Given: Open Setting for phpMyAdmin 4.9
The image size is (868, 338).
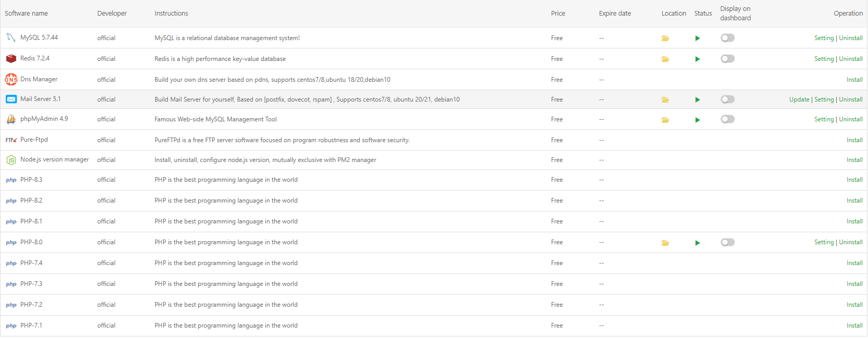Looking at the screenshot, I should click(x=824, y=119).
